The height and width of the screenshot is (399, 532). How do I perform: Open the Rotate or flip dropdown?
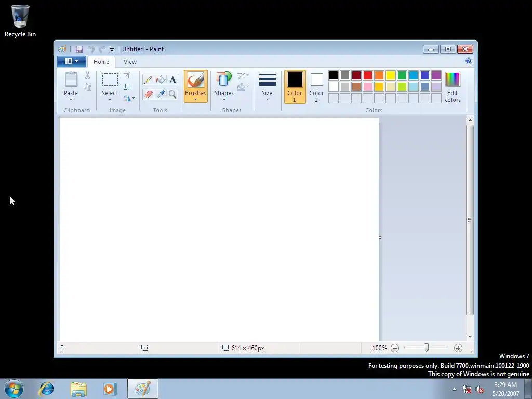click(x=129, y=98)
